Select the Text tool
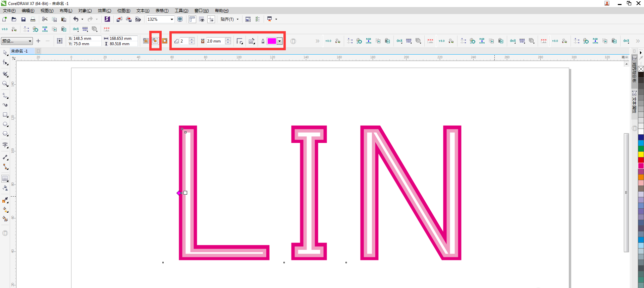This screenshot has height=288, width=644. [5, 145]
